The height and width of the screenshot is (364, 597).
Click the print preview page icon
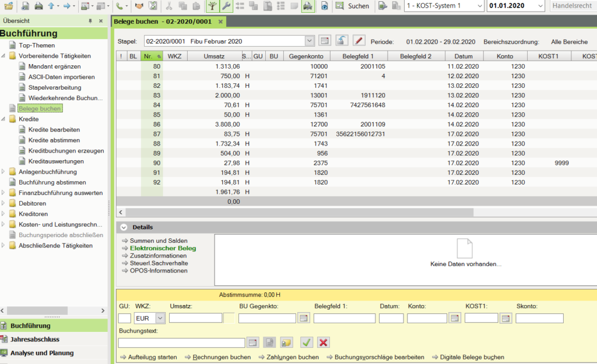click(x=25, y=6)
